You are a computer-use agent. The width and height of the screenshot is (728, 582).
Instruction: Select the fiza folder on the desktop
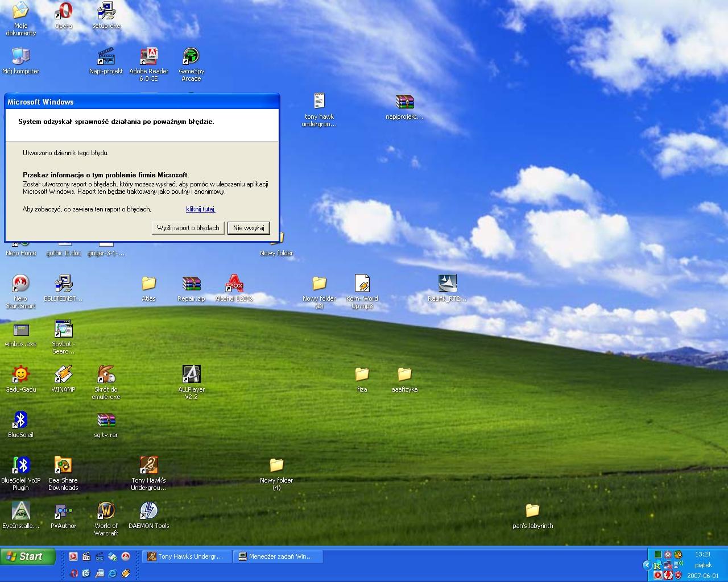pyautogui.click(x=362, y=379)
